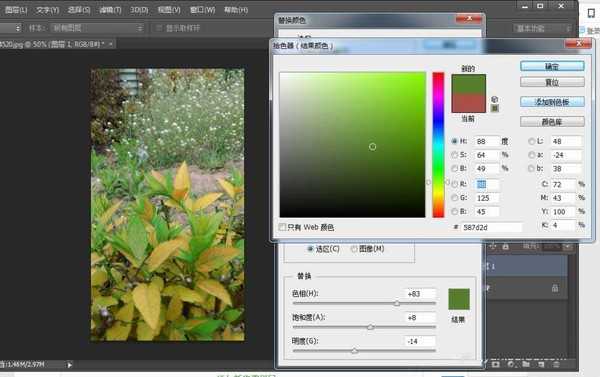This screenshot has width=600, height=377.
Task: Open the 视图(V) menu
Action: tap(169, 10)
